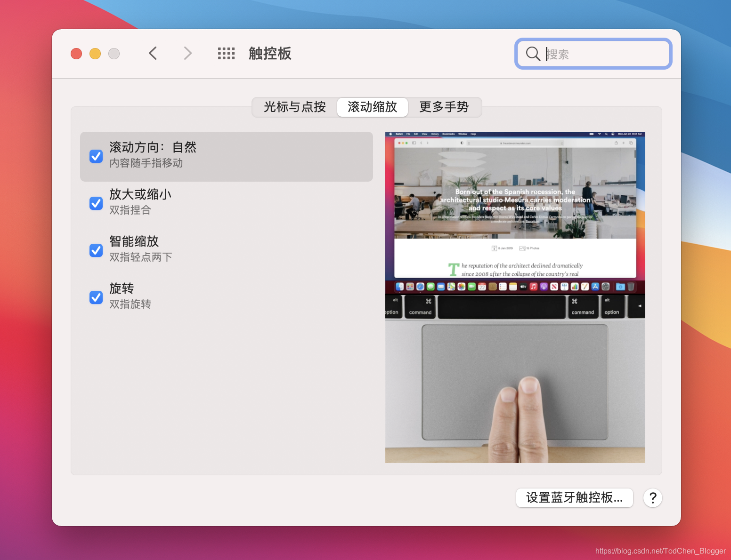Click the yellow minimize traffic light
Image resolution: width=731 pixels, height=560 pixels.
coord(95,53)
